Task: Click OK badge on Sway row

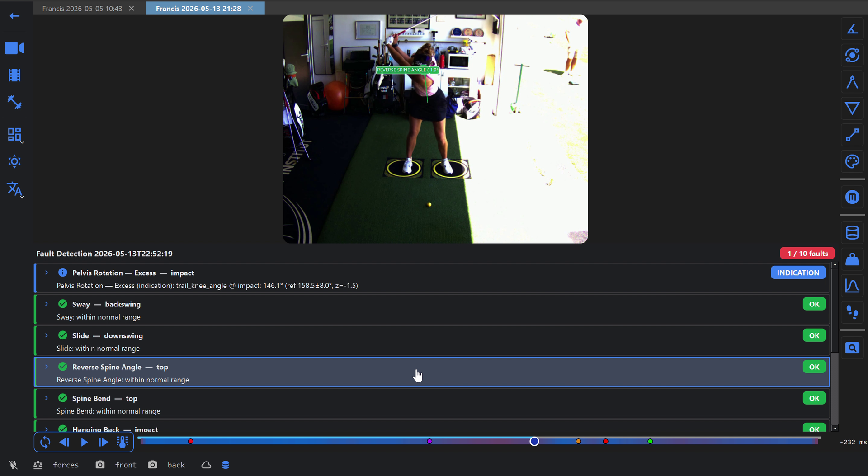Action: (814, 304)
